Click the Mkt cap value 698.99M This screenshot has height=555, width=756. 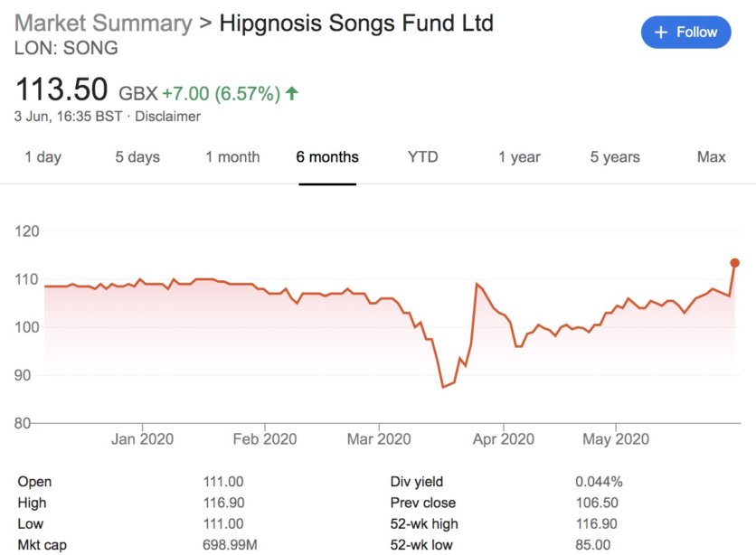click(230, 545)
